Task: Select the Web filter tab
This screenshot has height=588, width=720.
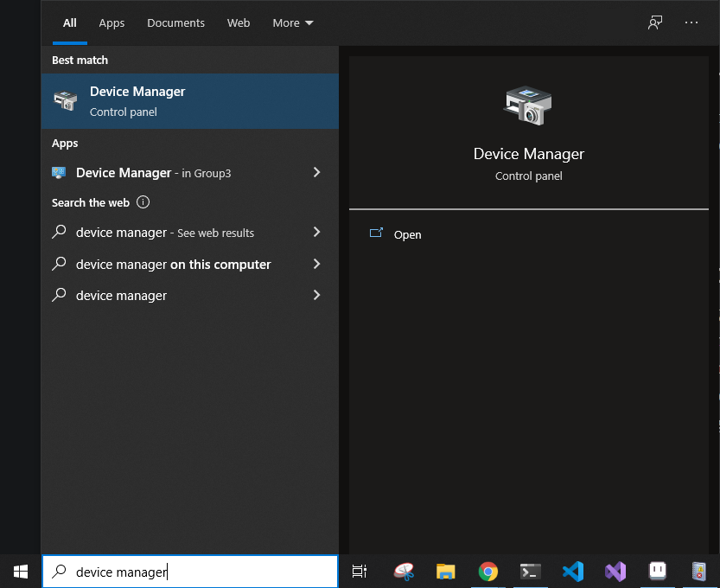Action: tap(239, 23)
